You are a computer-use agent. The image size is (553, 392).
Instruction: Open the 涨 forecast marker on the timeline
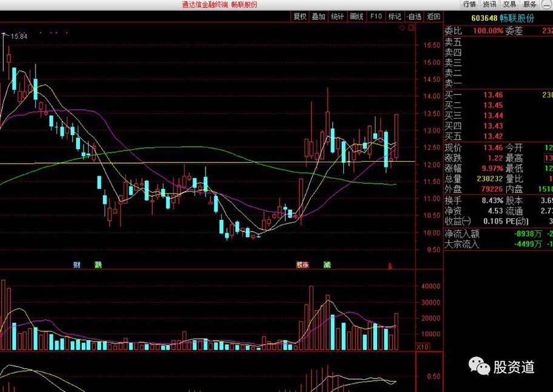pos(303,265)
